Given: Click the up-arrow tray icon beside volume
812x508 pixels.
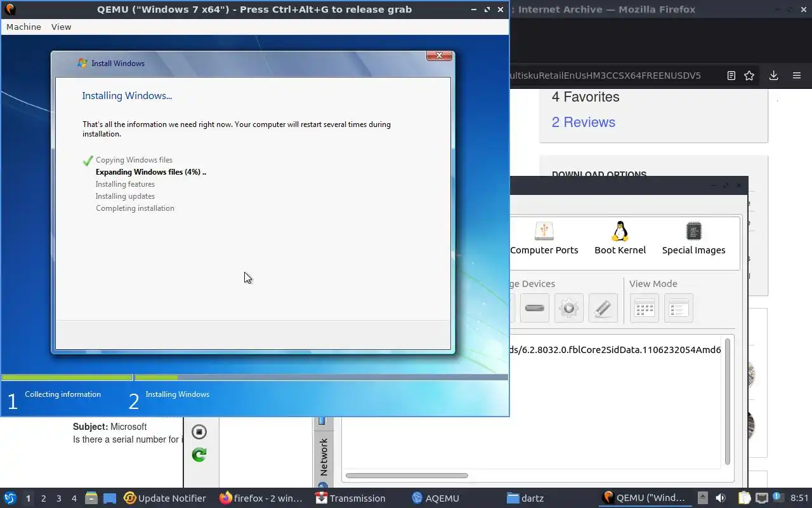Looking at the screenshot, I should pyautogui.click(x=703, y=498).
